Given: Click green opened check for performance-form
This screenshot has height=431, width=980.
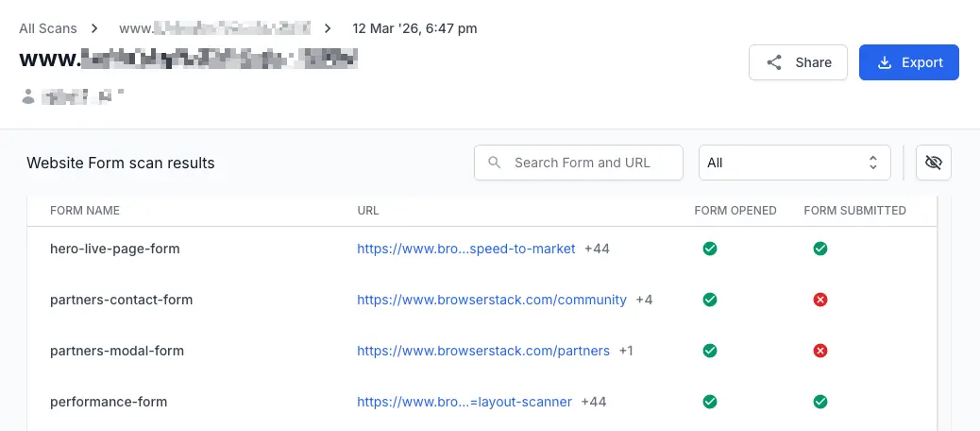Looking at the screenshot, I should point(710,402).
